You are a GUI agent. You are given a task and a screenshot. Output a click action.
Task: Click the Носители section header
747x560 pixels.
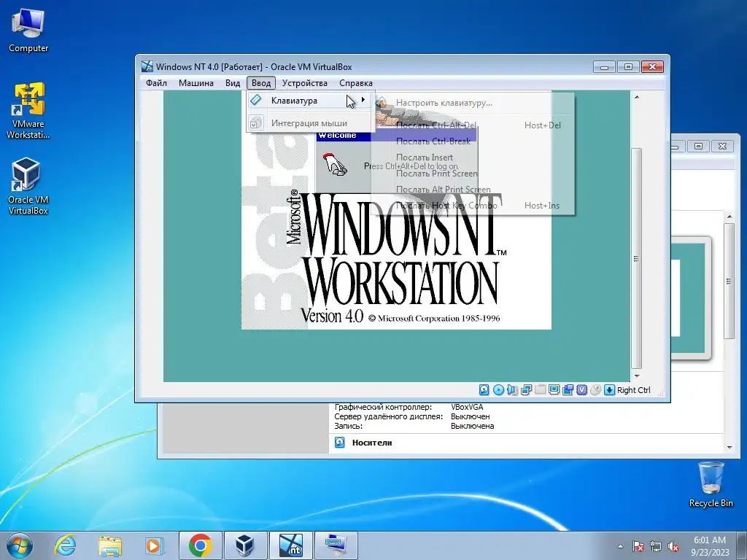pos(372,443)
